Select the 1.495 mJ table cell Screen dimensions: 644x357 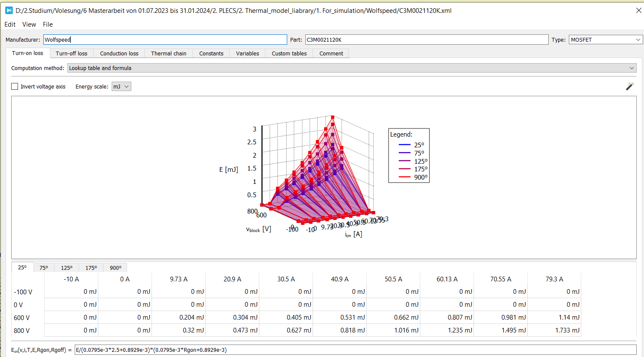pos(501,330)
